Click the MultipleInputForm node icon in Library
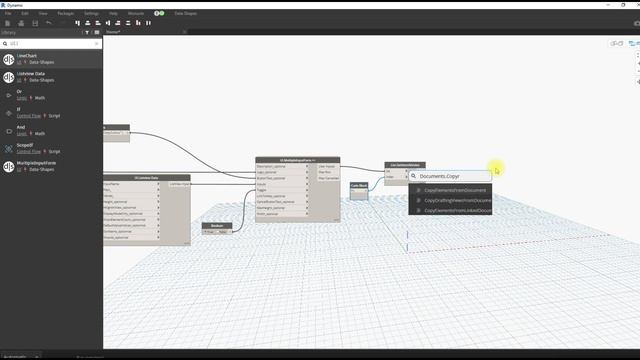 9,167
